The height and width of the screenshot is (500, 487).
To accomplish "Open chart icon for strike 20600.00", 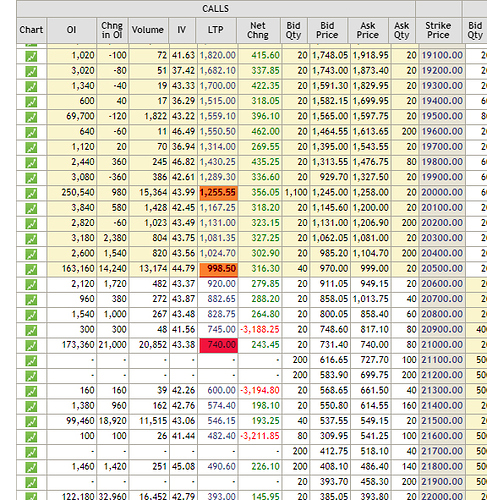I will (31, 285).
